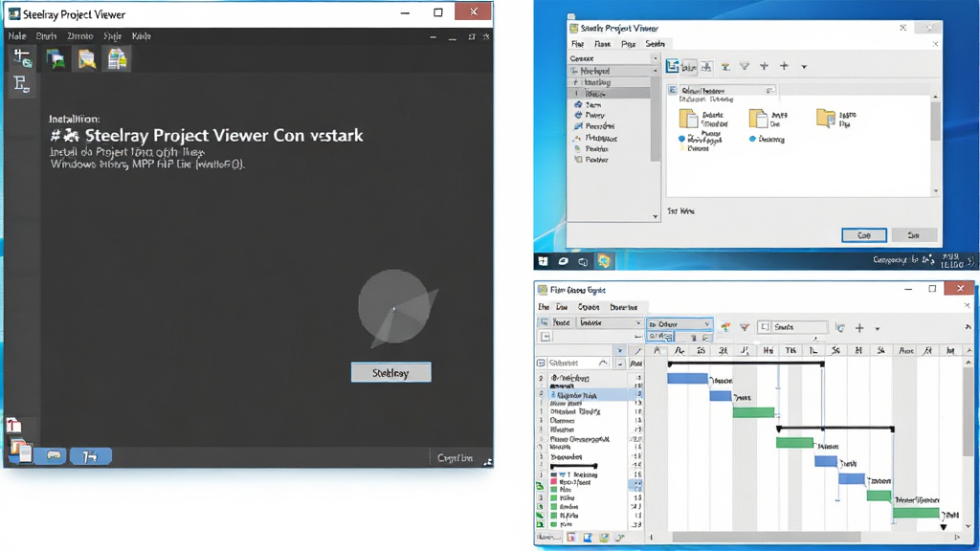The image size is (980, 551).
Task: Click the hierarchy list icon below it in dark sidebar
Action: [22, 84]
